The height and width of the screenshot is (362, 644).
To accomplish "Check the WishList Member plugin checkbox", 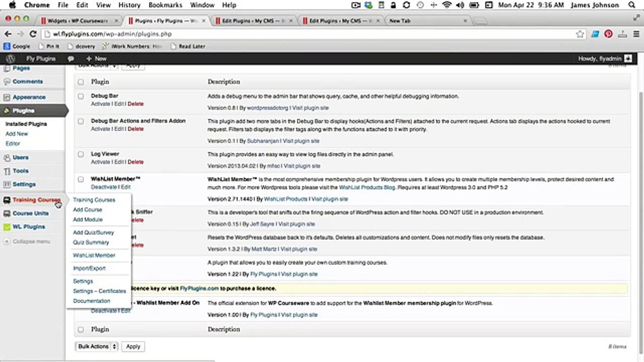I will [80, 179].
